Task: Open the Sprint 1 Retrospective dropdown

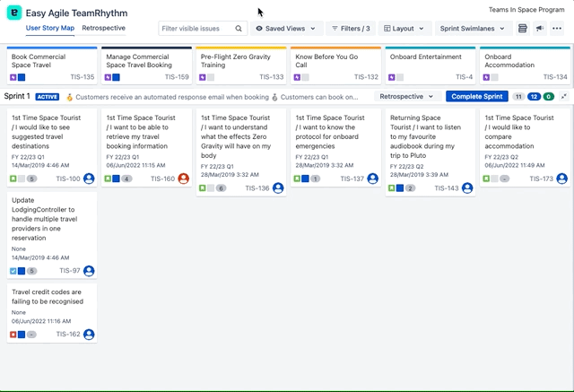Action: click(x=406, y=96)
